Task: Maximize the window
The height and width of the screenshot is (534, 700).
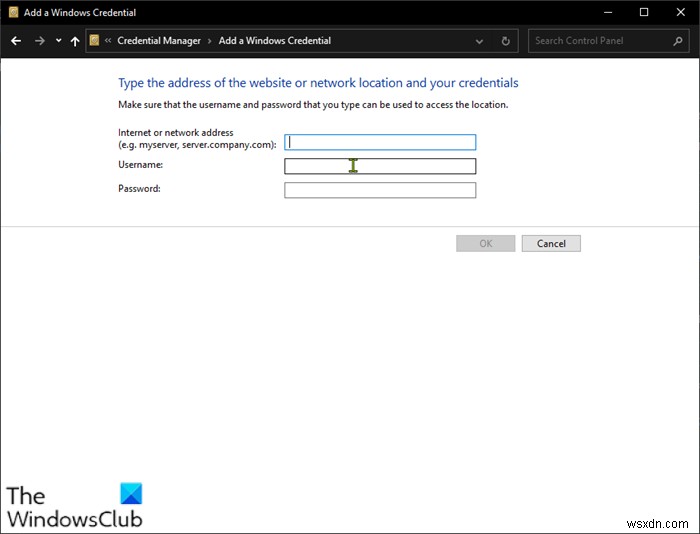Action: coord(644,12)
